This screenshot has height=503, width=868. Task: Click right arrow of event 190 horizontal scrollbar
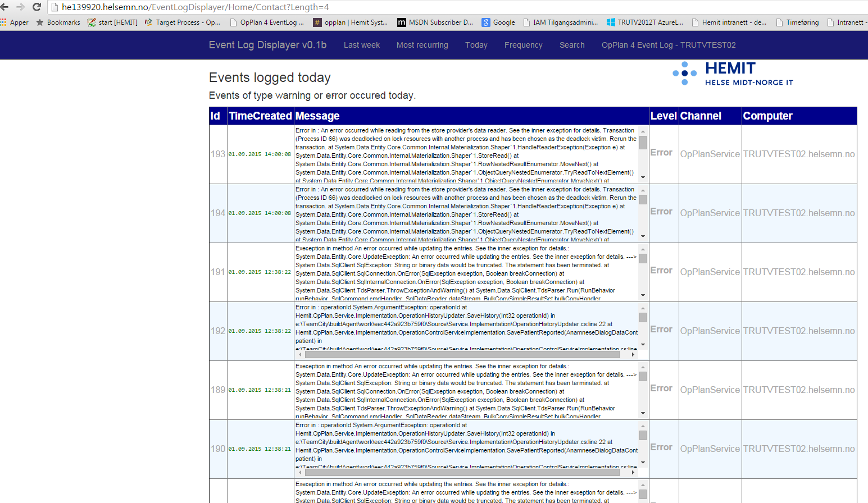pyautogui.click(x=633, y=472)
